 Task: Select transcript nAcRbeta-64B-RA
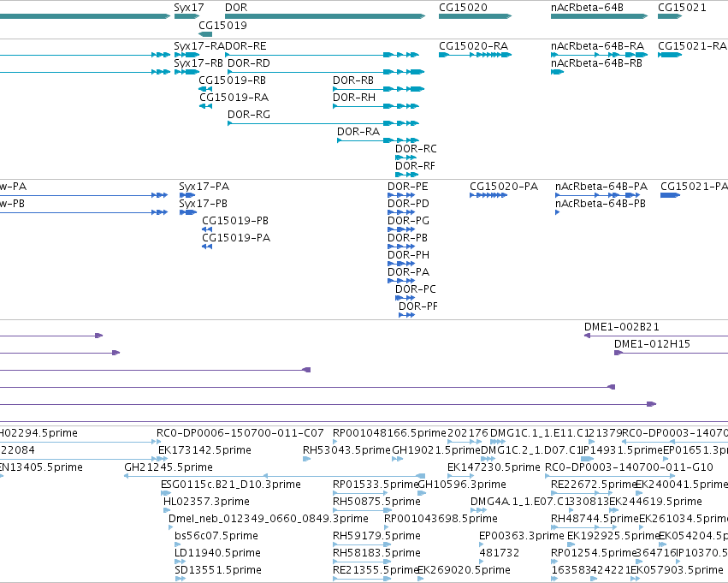(597, 46)
